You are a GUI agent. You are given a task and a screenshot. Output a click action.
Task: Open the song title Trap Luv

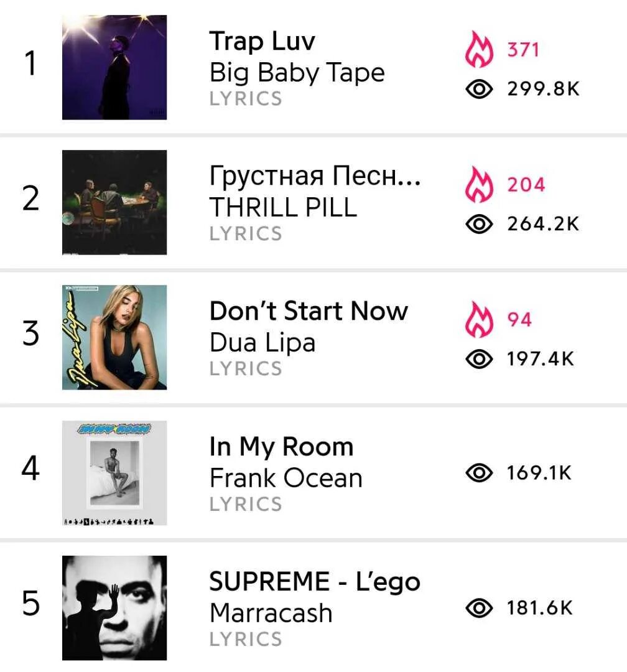click(262, 41)
